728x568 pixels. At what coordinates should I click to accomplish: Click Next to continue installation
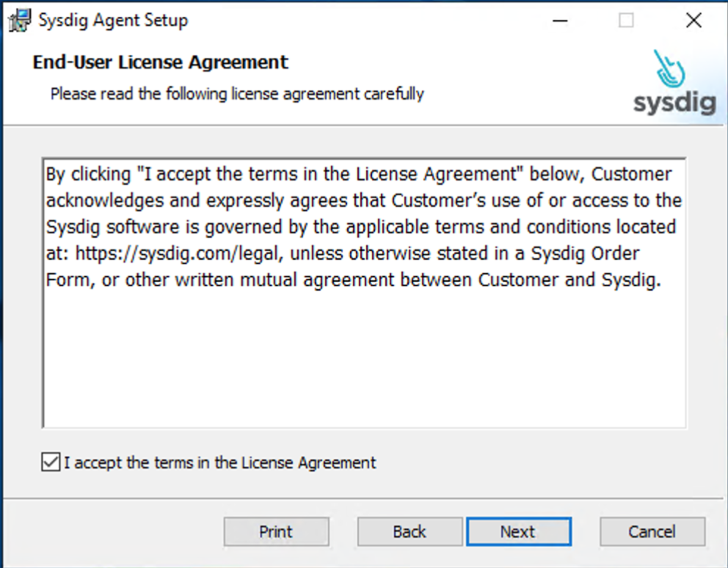coord(519,531)
